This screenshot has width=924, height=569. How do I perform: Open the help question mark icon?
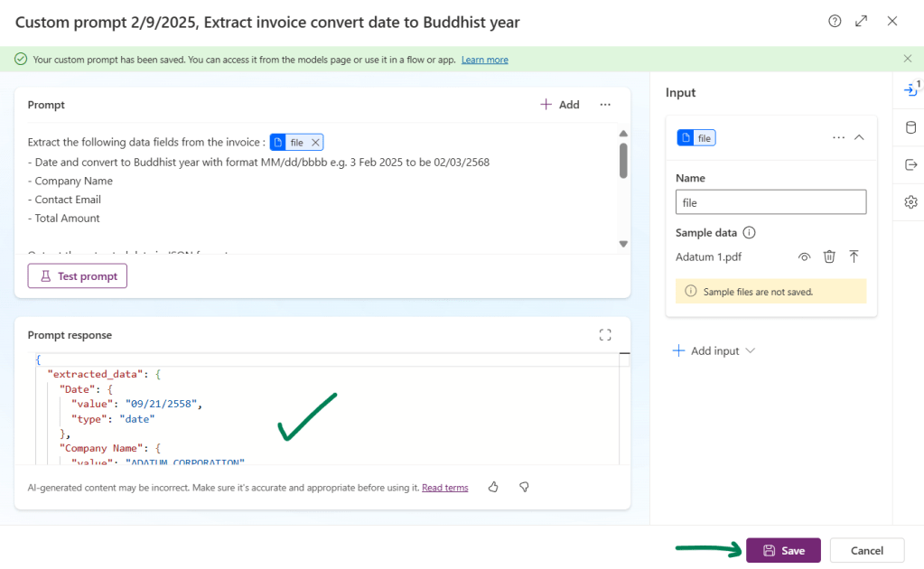tap(835, 21)
